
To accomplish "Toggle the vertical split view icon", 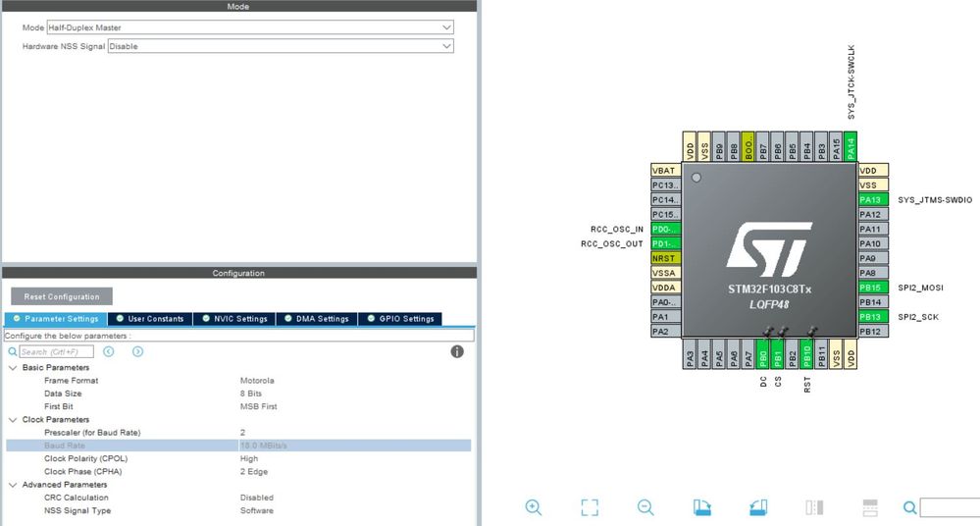I will click(x=814, y=507).
